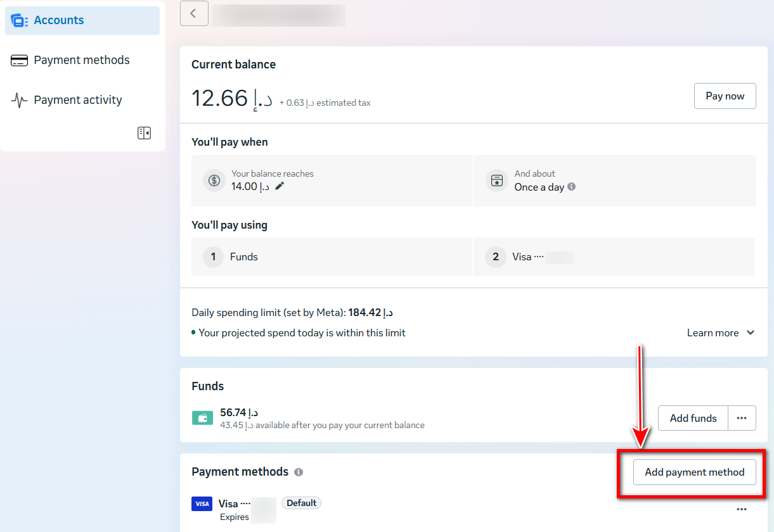Click the green wallet icon in Funds section
Image resolution: width=774 pixels, height=532 pixels.
(202, 418)
